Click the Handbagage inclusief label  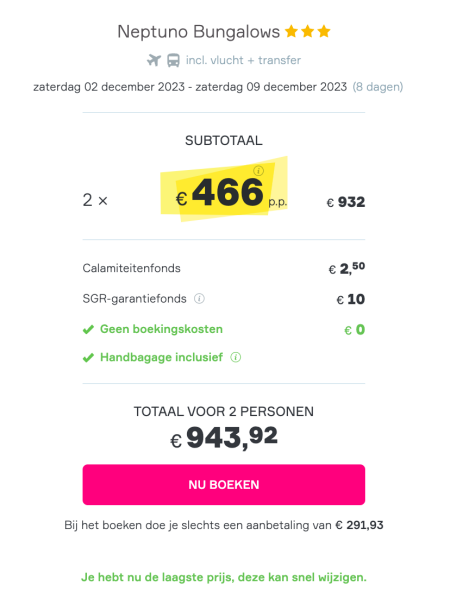coord(161,357)
